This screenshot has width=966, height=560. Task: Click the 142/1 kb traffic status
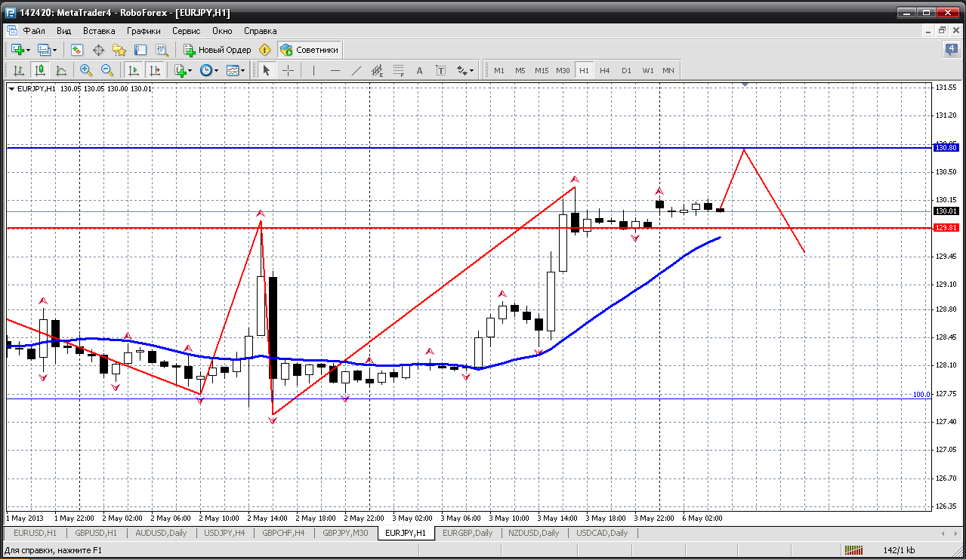click(x=898, y=551)
